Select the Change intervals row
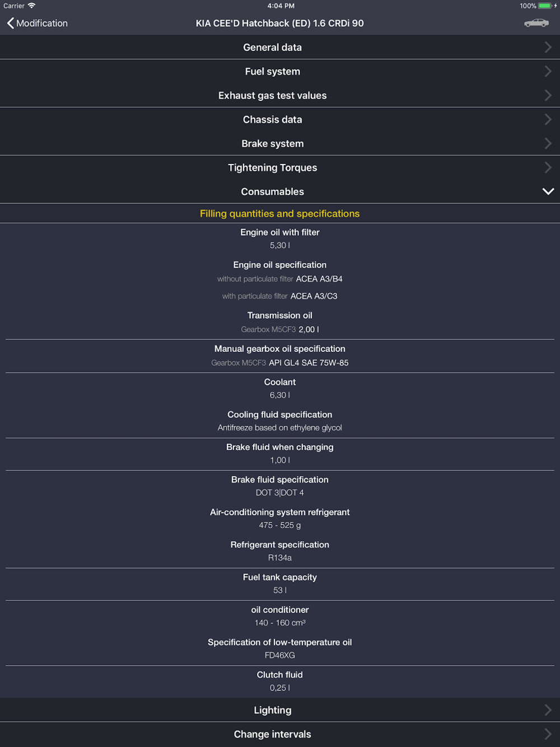Viewport: 560px width, 747px height. coord(280,734)
